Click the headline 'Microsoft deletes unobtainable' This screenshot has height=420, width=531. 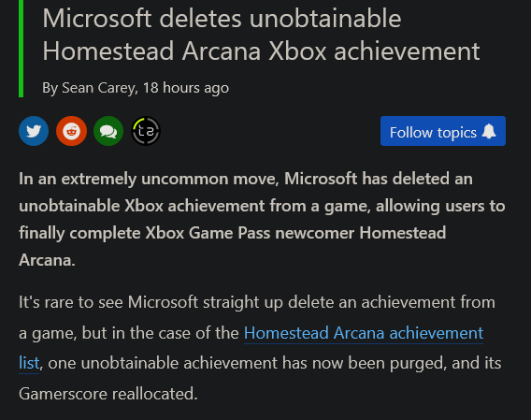pos(222,19)
